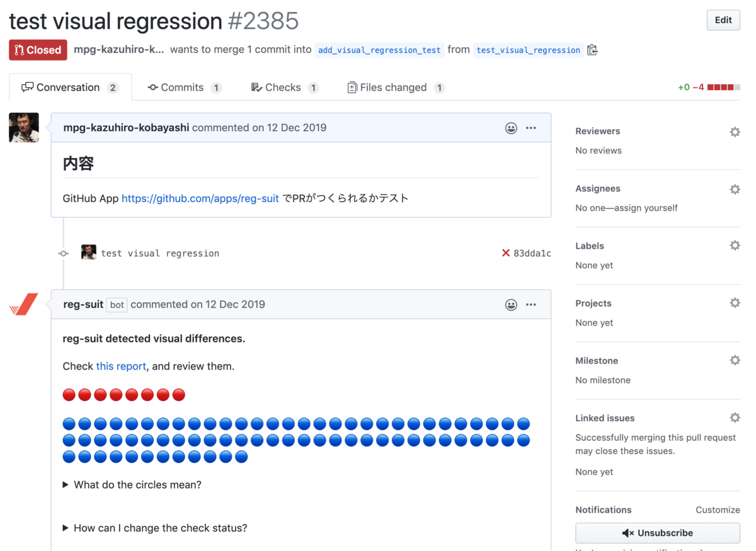
Task: Click the red Closed status badge
Action: click(x=38, y=50)
